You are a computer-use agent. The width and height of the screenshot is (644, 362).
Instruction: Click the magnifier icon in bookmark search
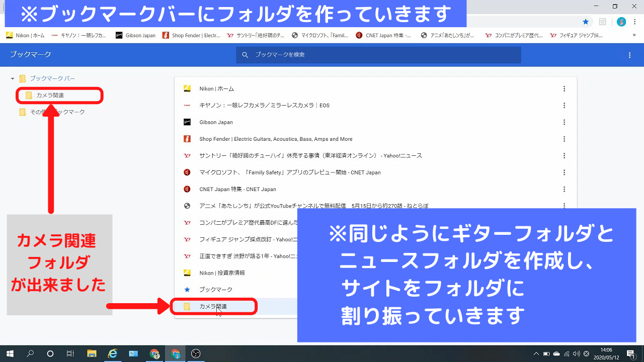coord(245,55)
